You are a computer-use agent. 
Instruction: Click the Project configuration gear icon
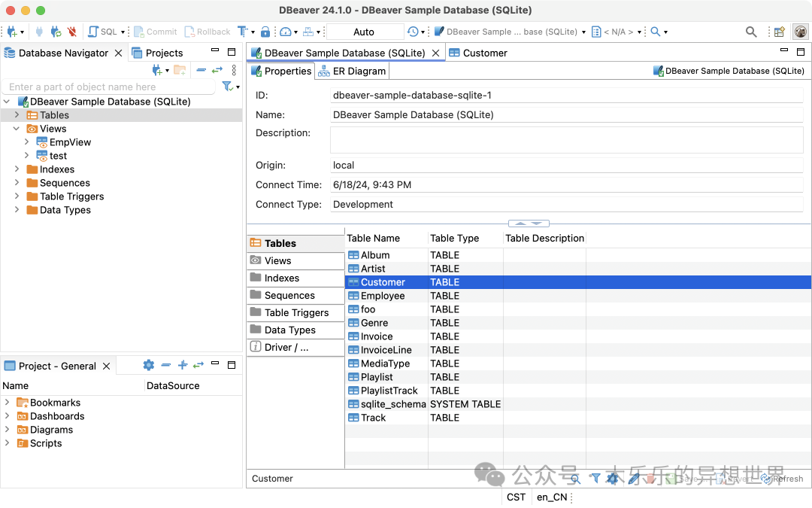coord(149,366)
